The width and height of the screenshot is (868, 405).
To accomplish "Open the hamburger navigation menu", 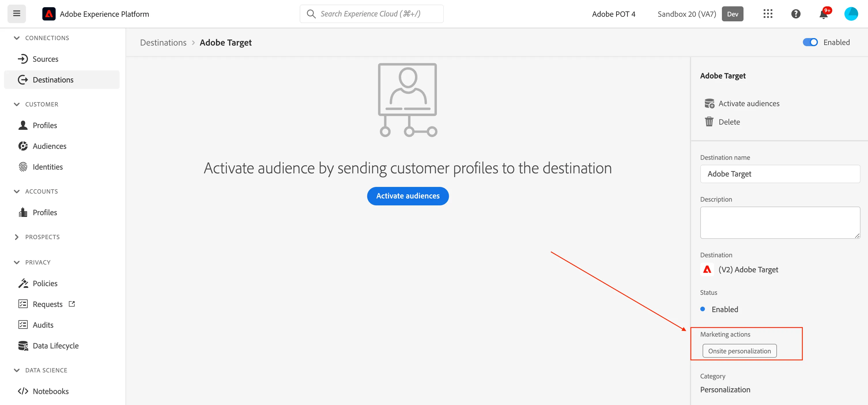I will click(x=16, y=14).
